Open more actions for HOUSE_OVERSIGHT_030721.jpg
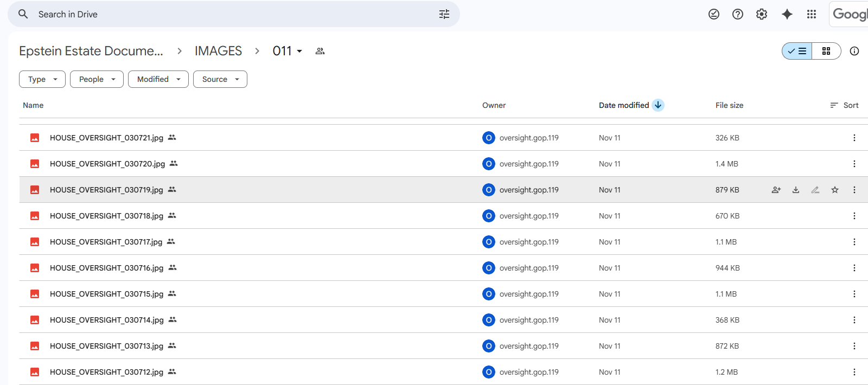Image resolution: width=868 pixels, height=385 pixels. pos(854,138)
